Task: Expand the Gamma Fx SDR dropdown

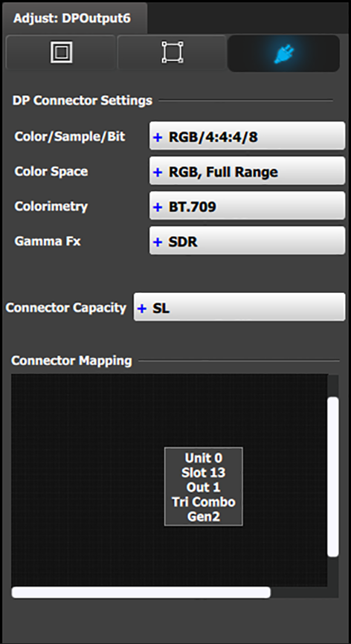Action: coord(247,241)
